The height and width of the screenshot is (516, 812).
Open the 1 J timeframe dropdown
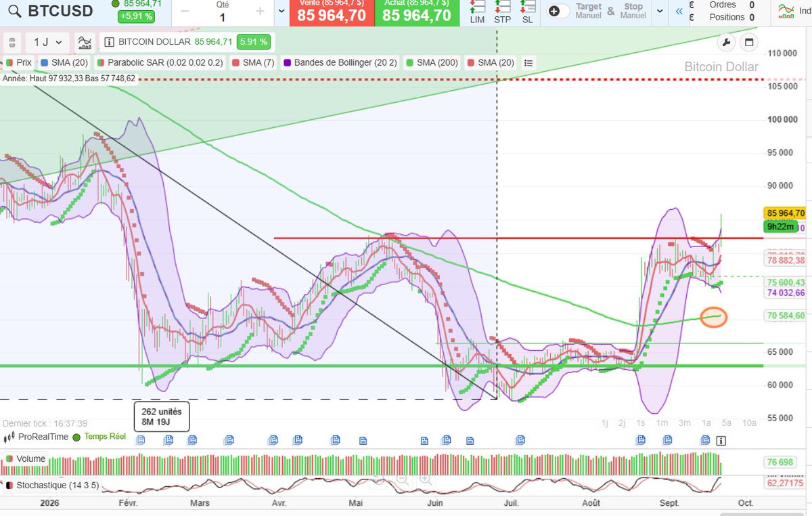[47, 42]
